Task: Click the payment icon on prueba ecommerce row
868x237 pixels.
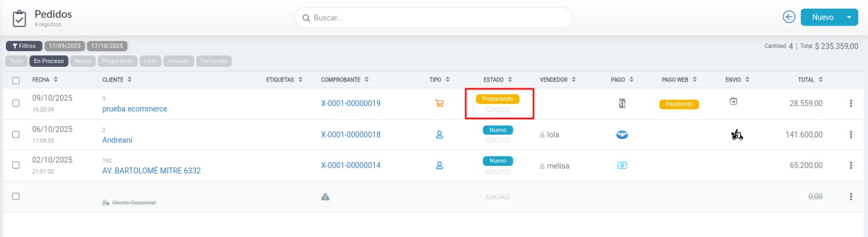Action: (x=622, y=103)
